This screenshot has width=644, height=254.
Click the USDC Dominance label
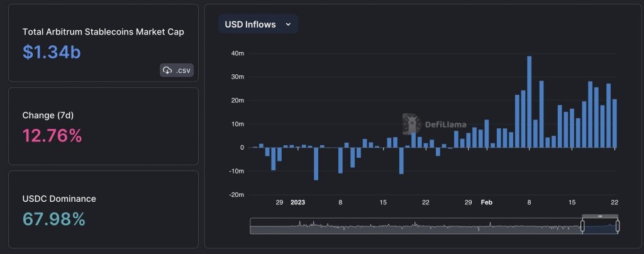[59, 199]
